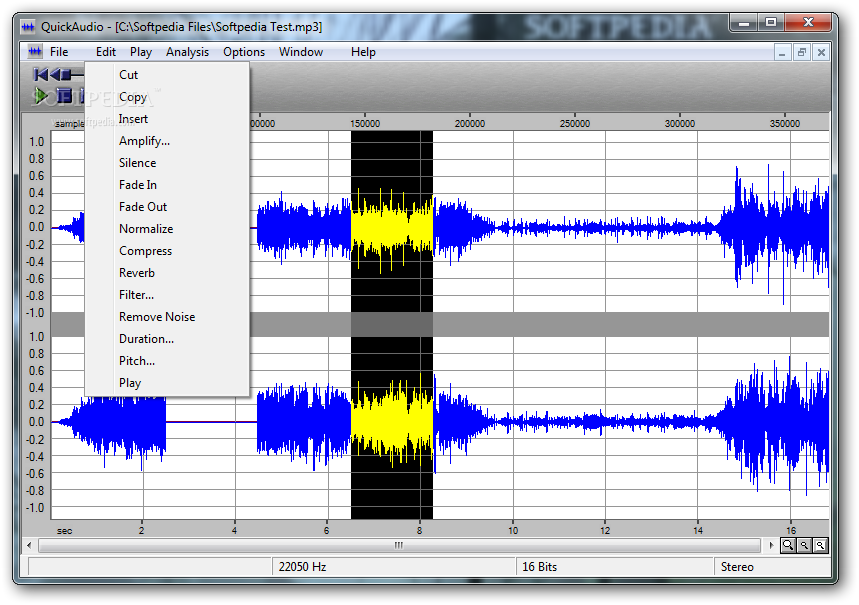The height and width of the screenshot is (605, 859).
Task: Choose Copy from the Edit menu
Action: point(167,97)
